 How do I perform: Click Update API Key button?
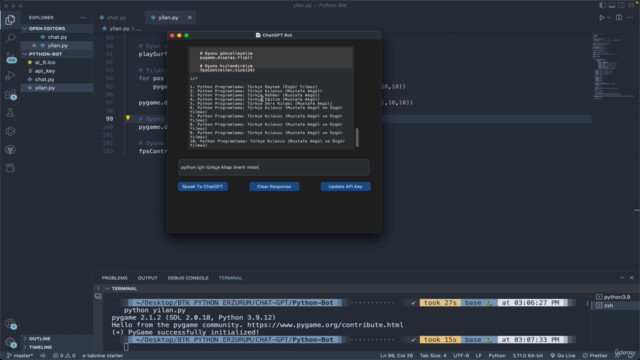[x=345, y=187]
